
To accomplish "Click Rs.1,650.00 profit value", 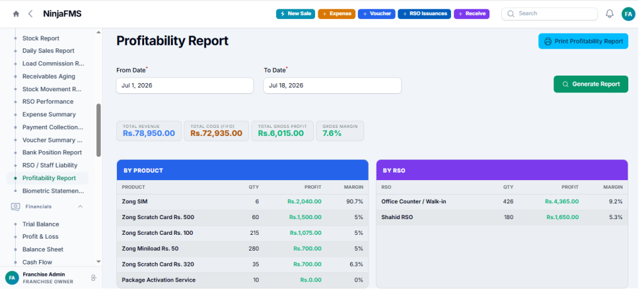I will 563,217.
